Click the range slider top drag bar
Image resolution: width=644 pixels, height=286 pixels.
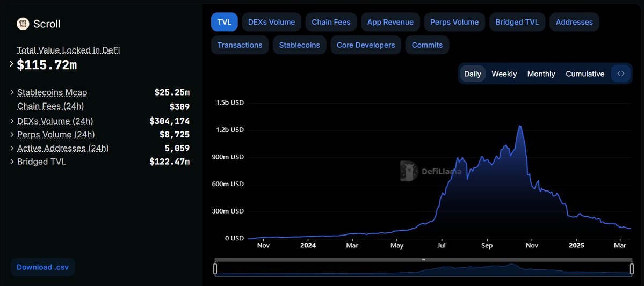click(423, 259)
